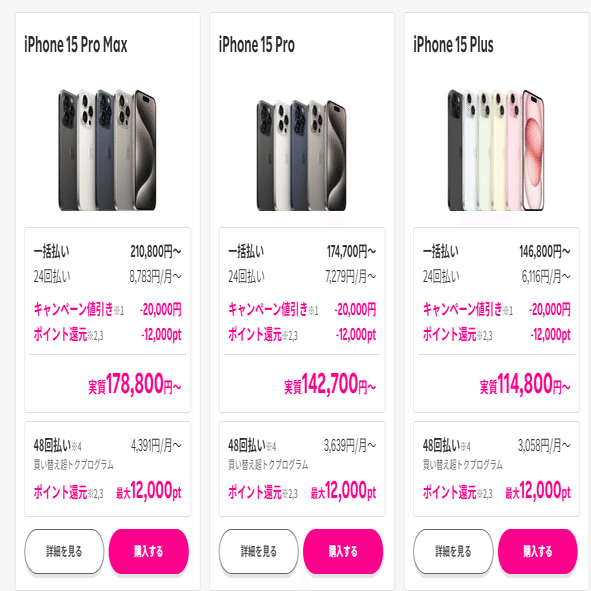The height and width of the screenshot is (591, 591).
Task: Select the iPhone 15 Pro Max product image
Action: (107, 150)
